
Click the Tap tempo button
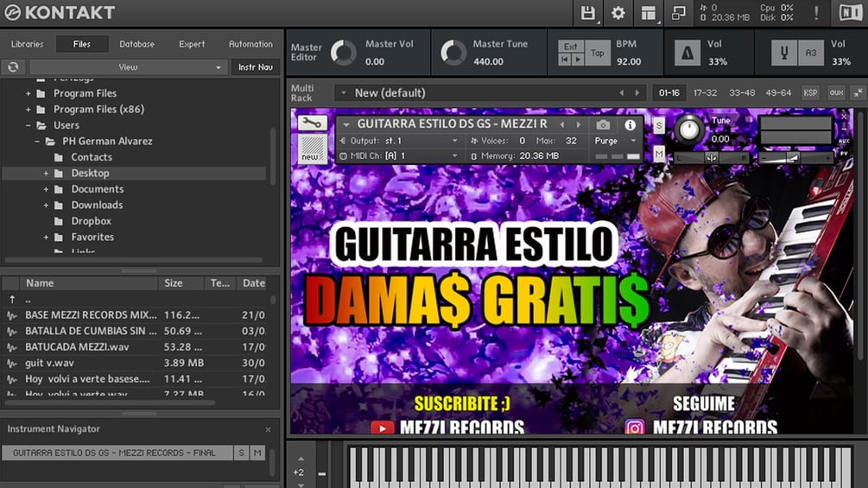[x=598, y=53]
